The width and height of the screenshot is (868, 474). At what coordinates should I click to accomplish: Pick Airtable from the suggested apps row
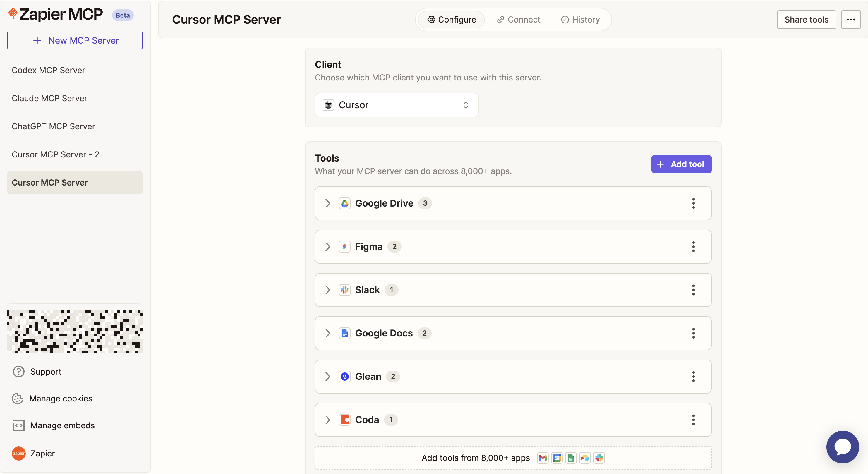pos(585,458)
